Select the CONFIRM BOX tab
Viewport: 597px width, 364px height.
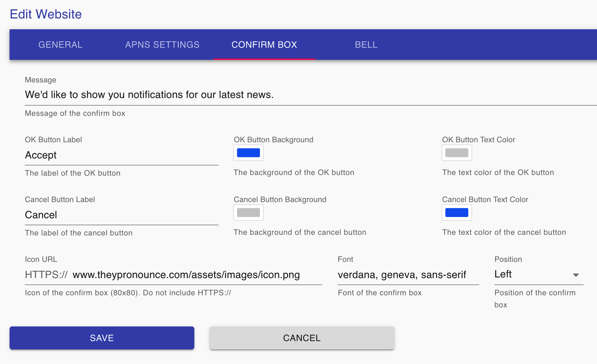point(264,45)
